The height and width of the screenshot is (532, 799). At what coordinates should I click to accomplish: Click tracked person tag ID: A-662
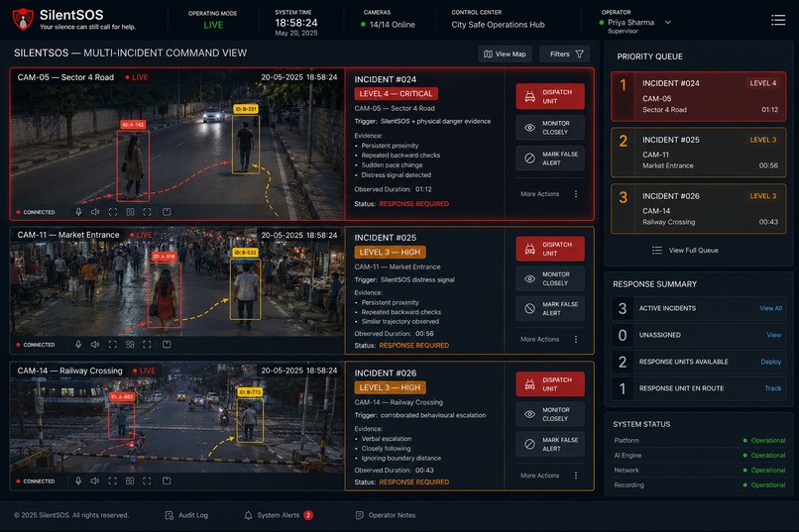tap(122, 396)
